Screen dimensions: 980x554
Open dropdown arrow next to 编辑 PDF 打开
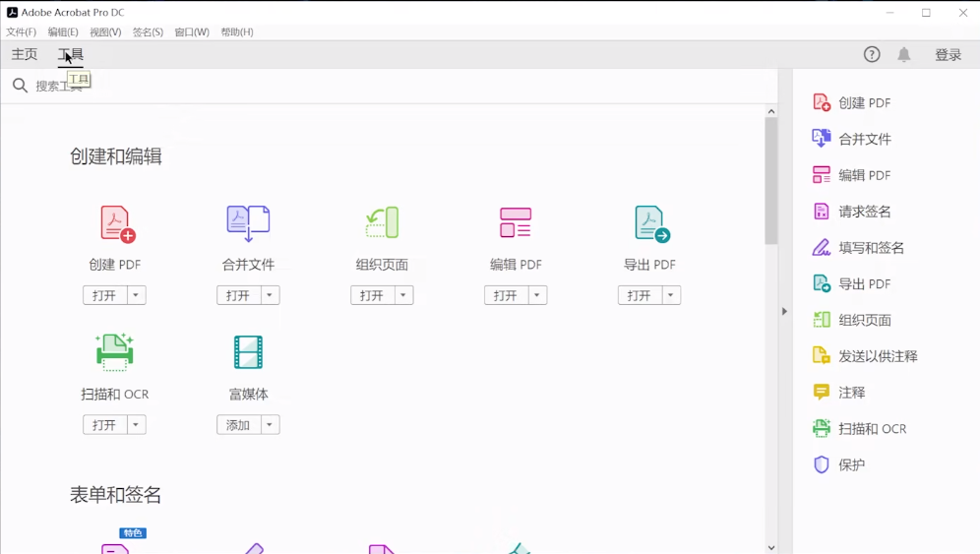click(x=537, y=295)
